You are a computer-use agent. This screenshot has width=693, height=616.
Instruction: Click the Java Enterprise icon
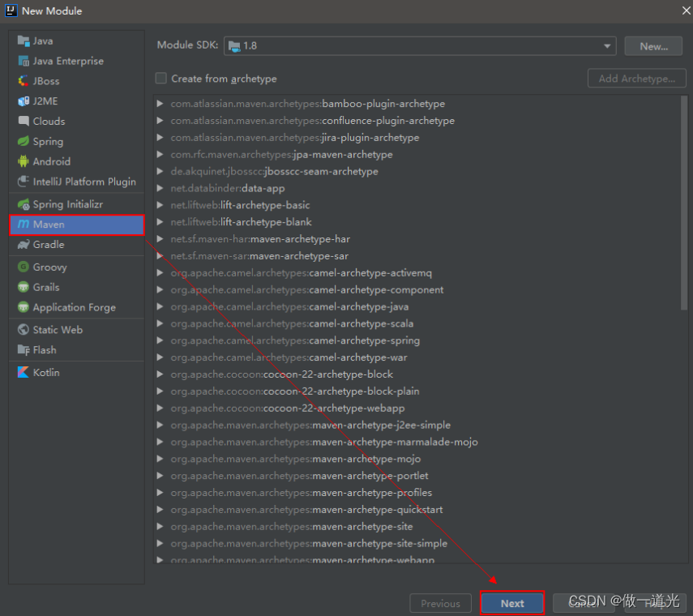pos(24,61)
